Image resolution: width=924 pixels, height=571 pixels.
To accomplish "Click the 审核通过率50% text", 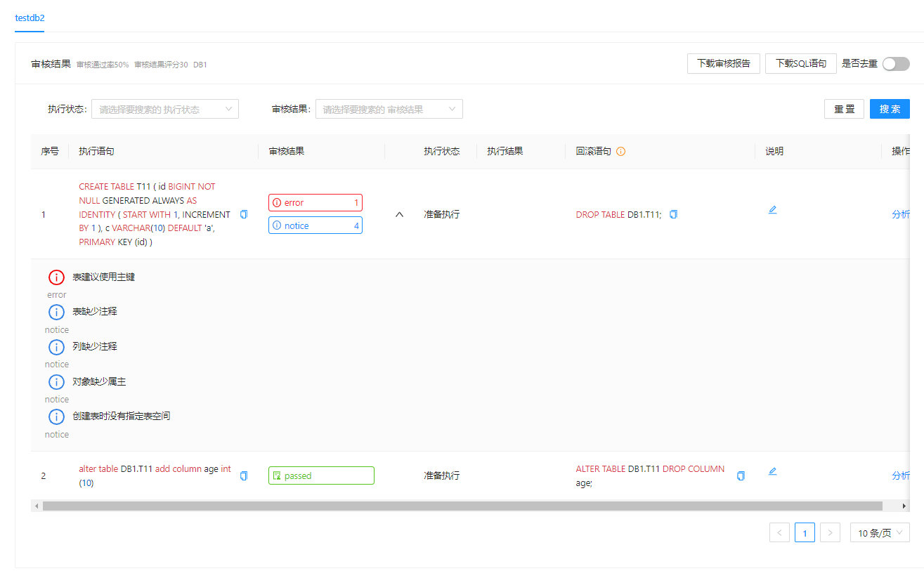I will point(103,65).
